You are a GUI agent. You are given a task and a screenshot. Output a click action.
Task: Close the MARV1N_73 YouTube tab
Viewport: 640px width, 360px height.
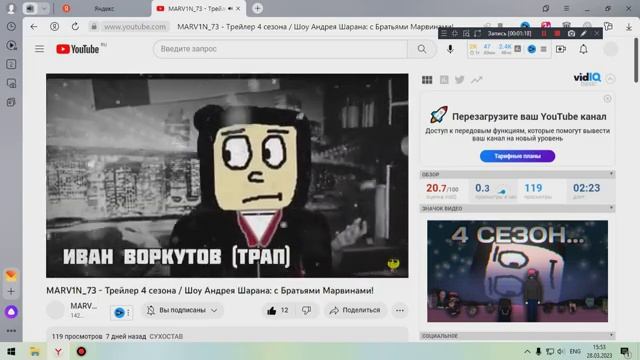click(238, 9)
